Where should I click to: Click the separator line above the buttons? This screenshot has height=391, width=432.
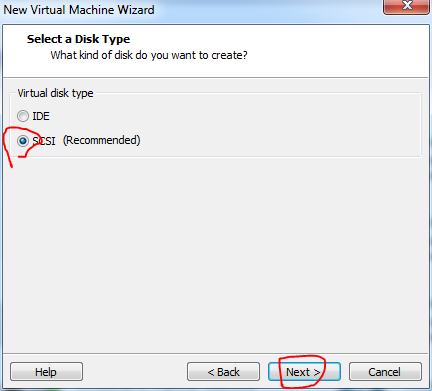(216, 353)
